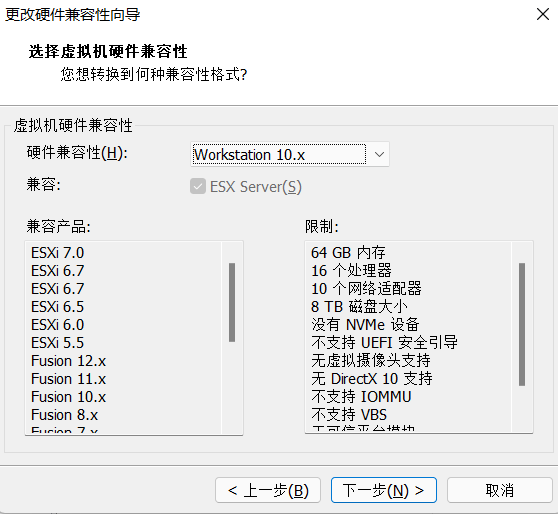Image resolution: width=558 pixels, height=514 pixels.
Task: Click the 下一步(N) next button
Action: pyautogui.click(x=384, y=490)
